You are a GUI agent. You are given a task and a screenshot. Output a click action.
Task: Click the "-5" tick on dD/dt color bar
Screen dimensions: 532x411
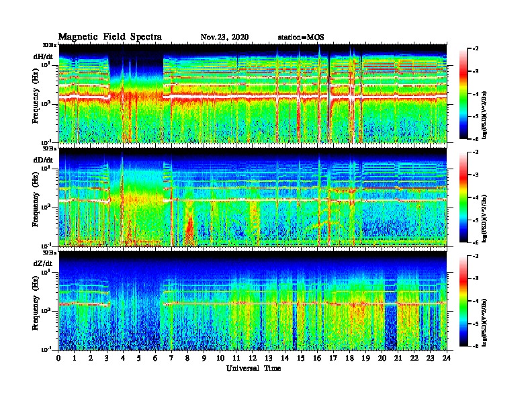[476, 220]
